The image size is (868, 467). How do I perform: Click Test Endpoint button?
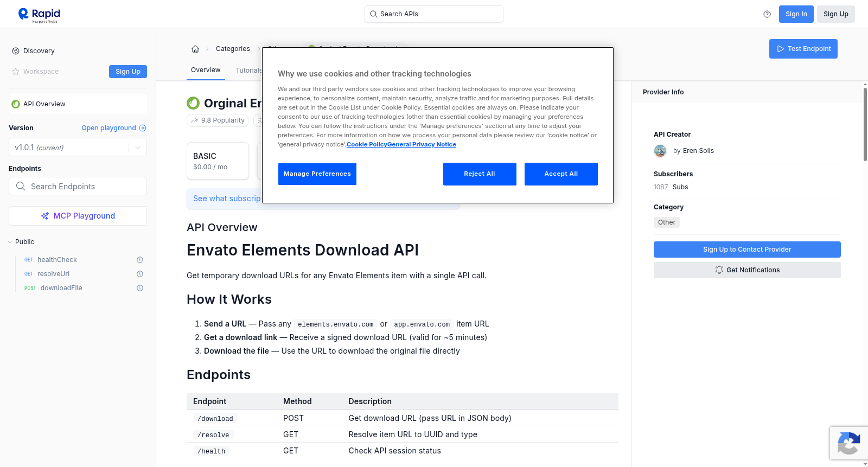803,49
